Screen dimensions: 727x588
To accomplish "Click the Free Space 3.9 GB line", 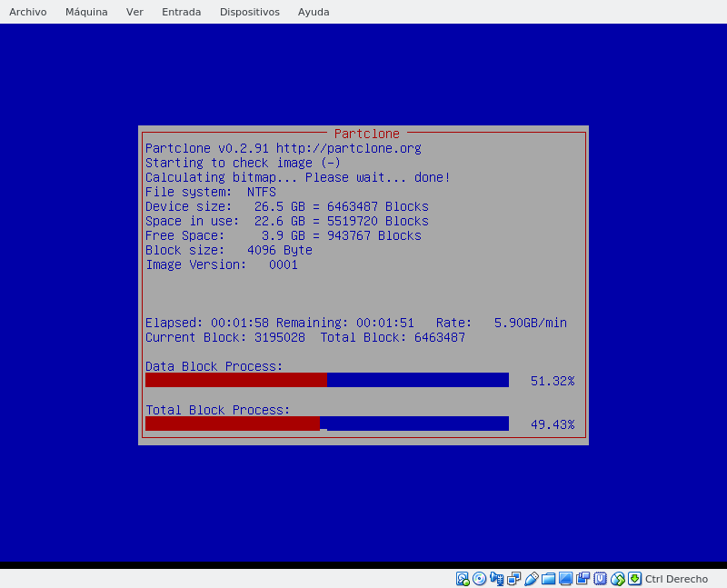I will coord(284,236).
